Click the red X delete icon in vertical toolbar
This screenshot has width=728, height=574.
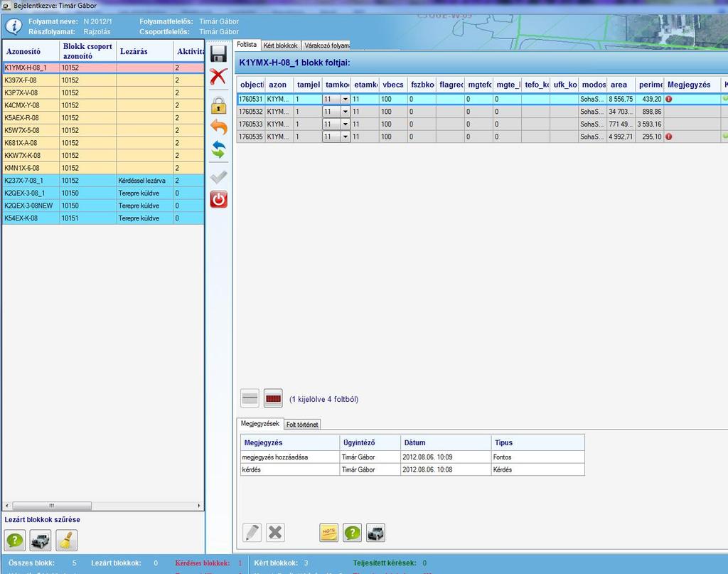pos(218,77)
